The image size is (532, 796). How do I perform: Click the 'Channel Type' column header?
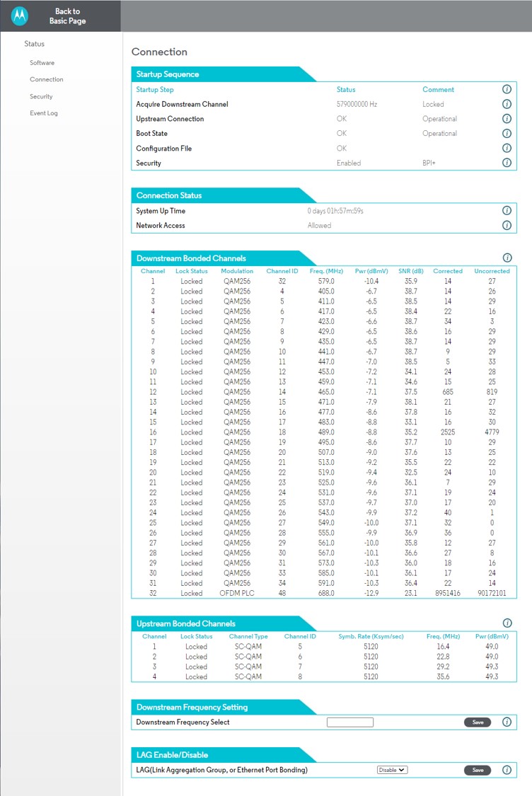click(x=248, y=636)
